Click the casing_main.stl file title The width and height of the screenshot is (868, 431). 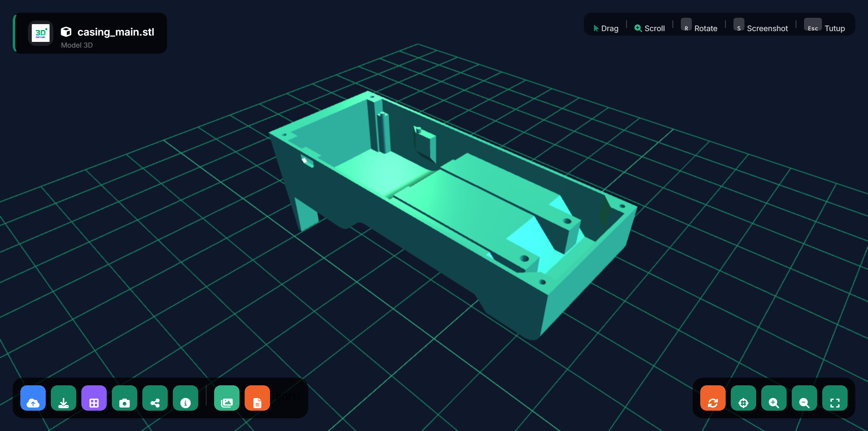coord(116,32)
